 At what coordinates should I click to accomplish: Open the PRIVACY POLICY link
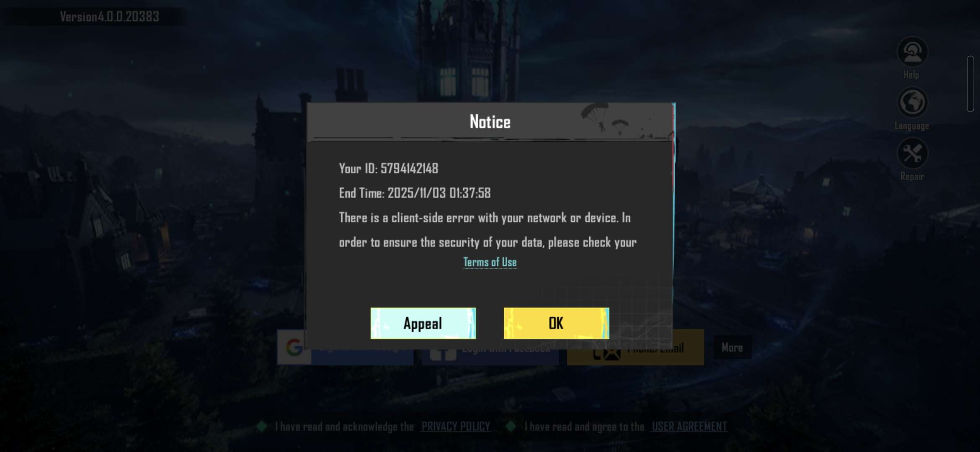point(456,426)
